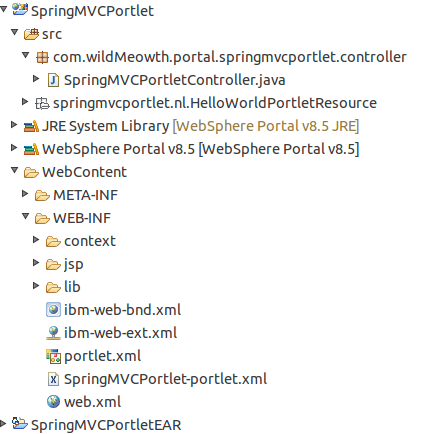Select the WEB-INF label
This screenshot has width=444, height=434.
click(x=82, y=218)
